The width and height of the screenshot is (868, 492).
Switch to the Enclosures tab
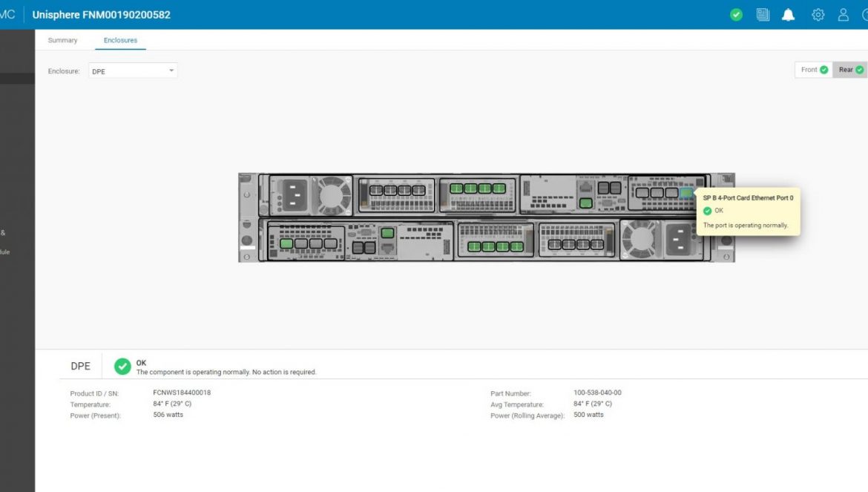click(x=120, y=40)
